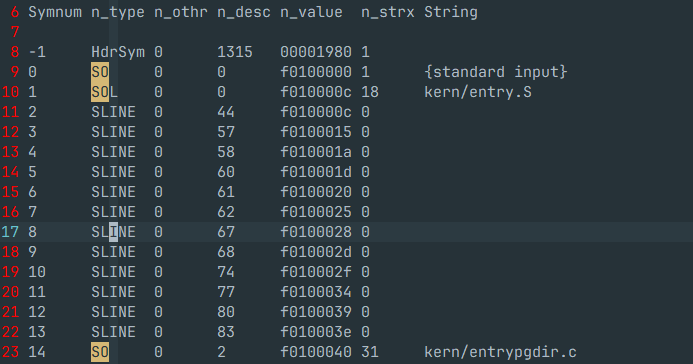Image resolution: width=693 pixels, height=364 pixels.
Task: Click the {standard input} string
Action: tap(495, 72)
